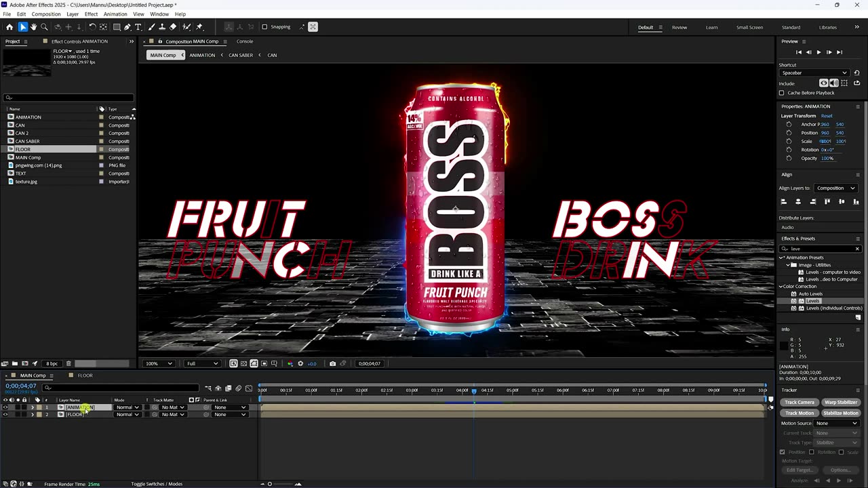This screenshot has width=868, height=488.
Task: Open the Window menu
Action: [159, 14]
